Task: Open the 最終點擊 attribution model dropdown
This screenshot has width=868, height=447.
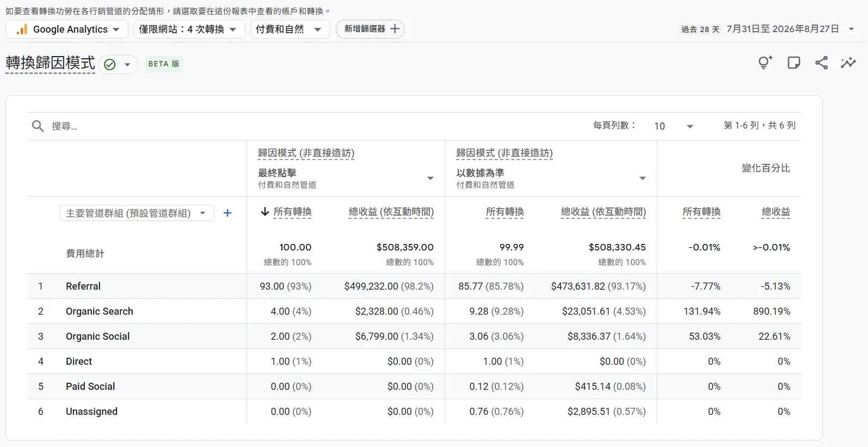Action: pos(430,178)
